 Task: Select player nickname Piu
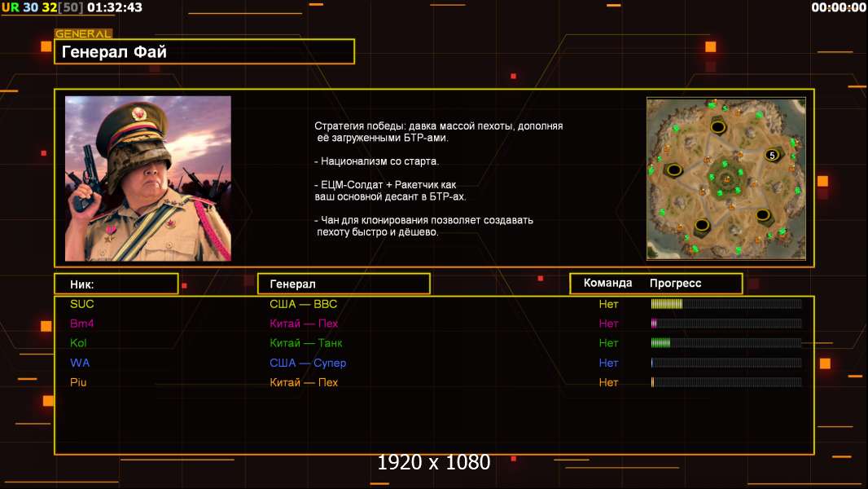coord(78,382)
